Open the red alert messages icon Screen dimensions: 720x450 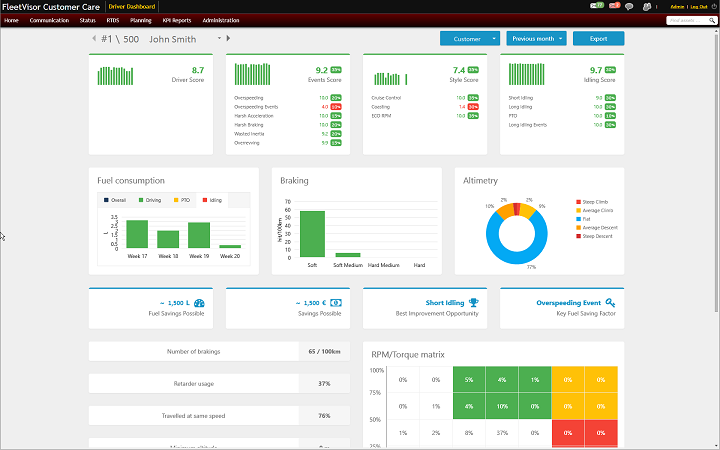pyautogui.click(x=612, y=6)
